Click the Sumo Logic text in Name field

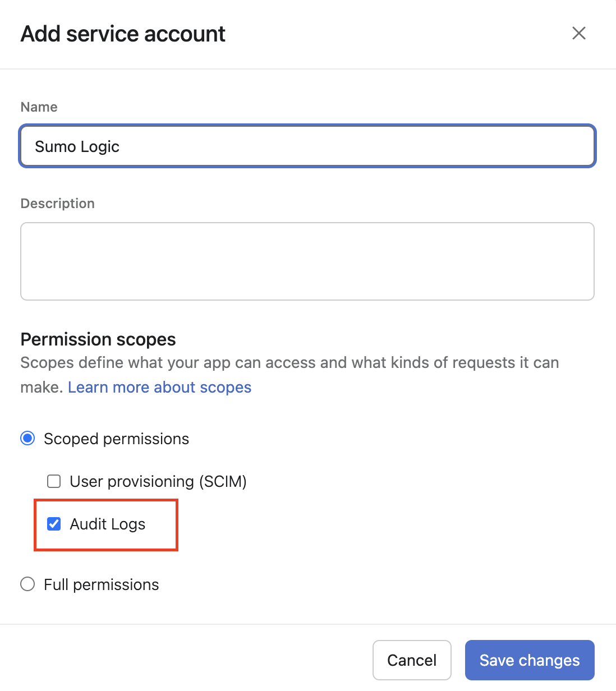[x=77, y=146]
